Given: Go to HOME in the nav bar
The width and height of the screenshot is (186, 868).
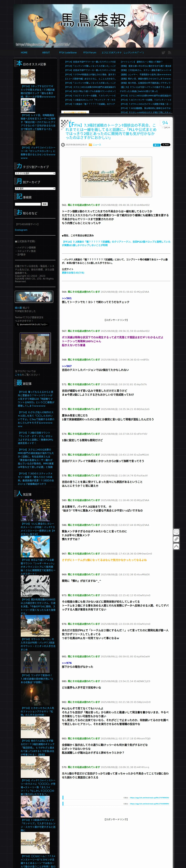Looking at the screenshot, I should 24,53.
